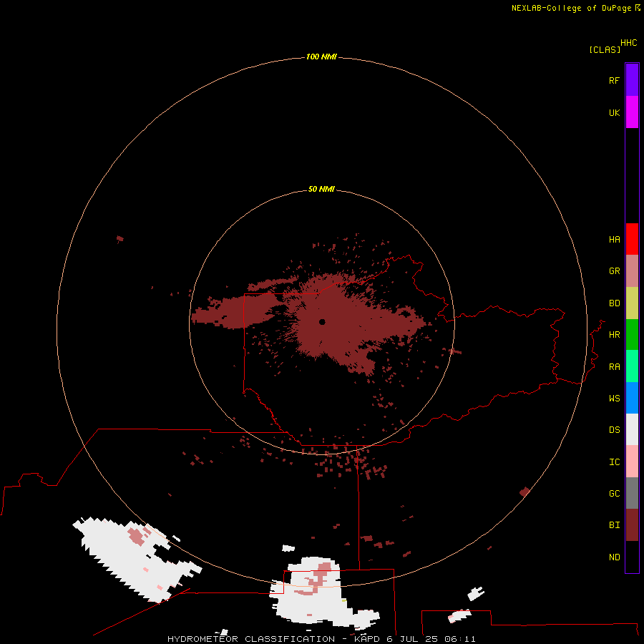Click the WS blue legend swatch
This screenshot has height=644, width=644.
[x=632, y=398]
